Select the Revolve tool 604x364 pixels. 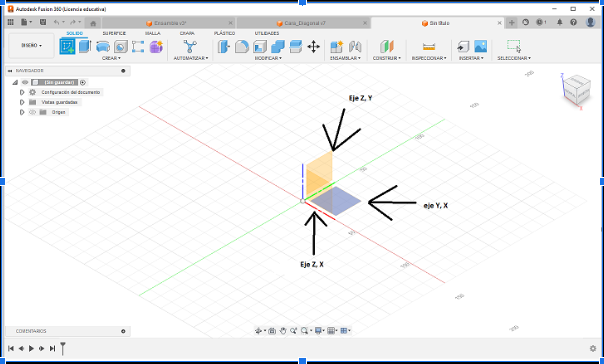103,47
